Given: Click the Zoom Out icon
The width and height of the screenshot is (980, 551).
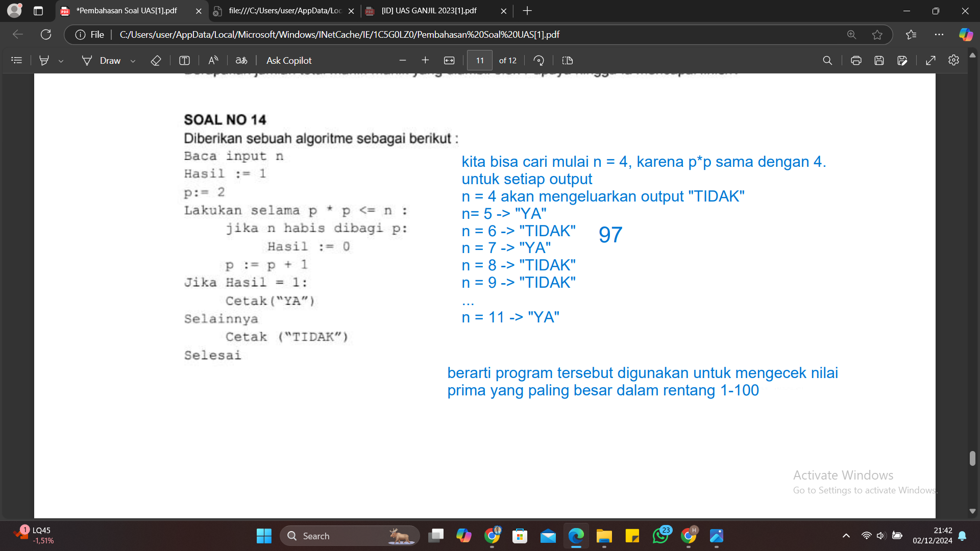Looking at the screenshot, I should click(401, 61).
